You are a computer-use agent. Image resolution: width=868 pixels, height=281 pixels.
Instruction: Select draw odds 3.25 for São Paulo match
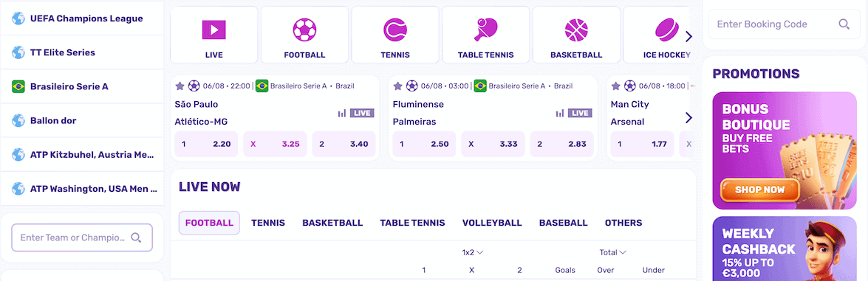click(x=275, y=144)
